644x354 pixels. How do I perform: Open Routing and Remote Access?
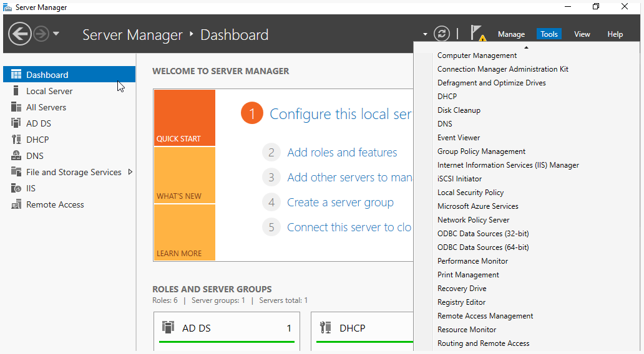483,343
